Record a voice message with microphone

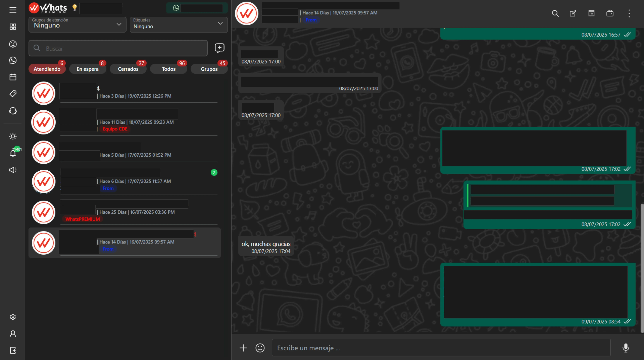pos(626,348)
